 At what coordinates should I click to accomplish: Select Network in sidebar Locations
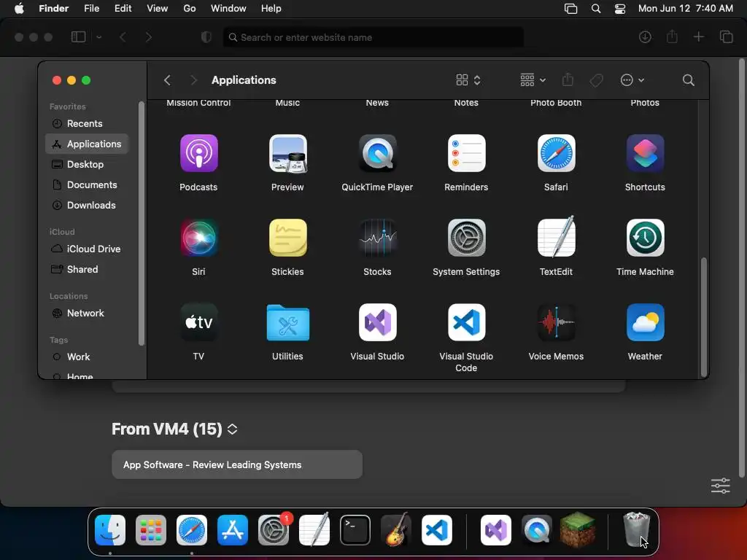(x=87, y=314)
